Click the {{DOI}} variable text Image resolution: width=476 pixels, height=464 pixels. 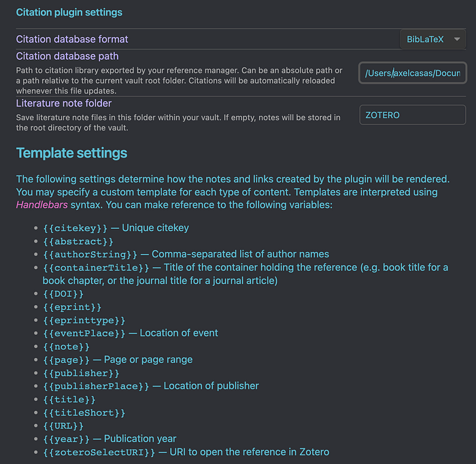tap(63, 293)
